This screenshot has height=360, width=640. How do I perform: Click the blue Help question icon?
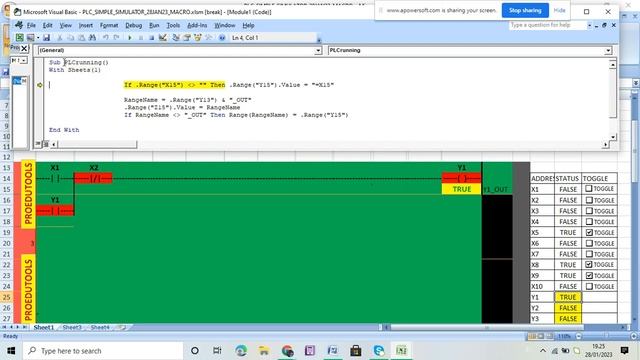[x=222, y=38]
